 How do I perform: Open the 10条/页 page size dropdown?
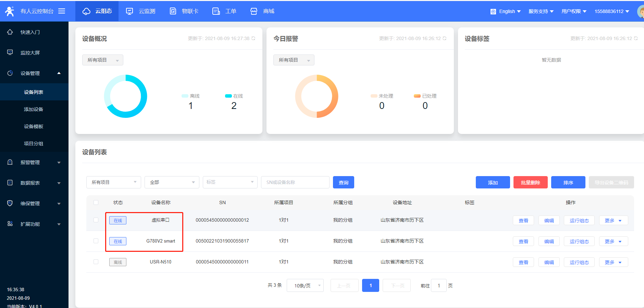pos(305,285)
